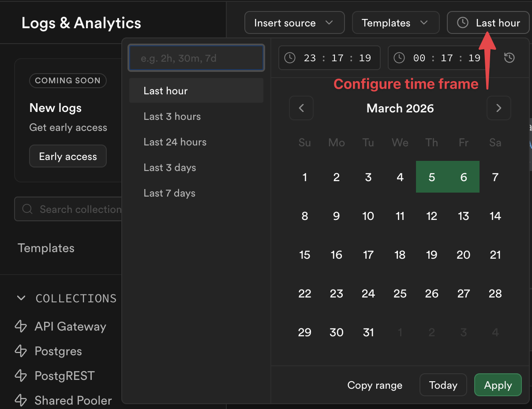Open the Last hour time range picker
The height and width of the screenshot is (409, 532).
pyautogui.click(x=488, y=23)
